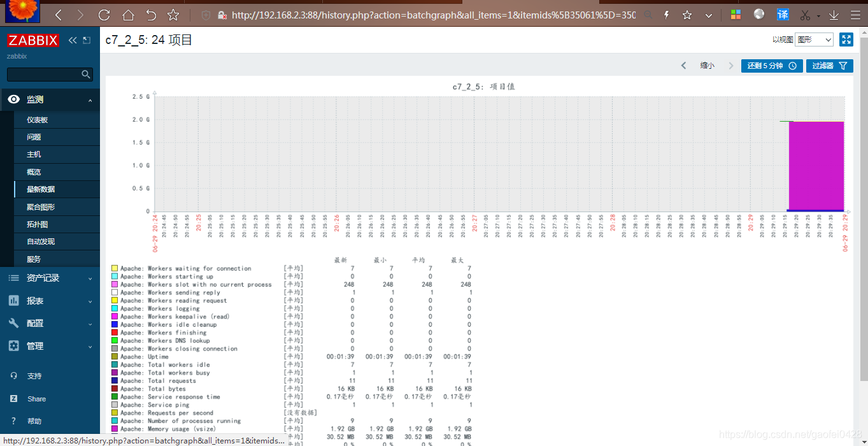Viewport: 868px width, 446px height.
Task: Expand the bookmark dropdown arrow in browser toolbar
Action: 709,15
